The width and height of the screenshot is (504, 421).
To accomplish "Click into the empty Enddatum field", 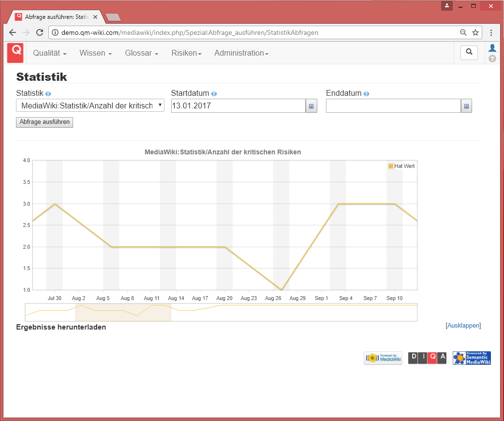I will click(393, 106).
